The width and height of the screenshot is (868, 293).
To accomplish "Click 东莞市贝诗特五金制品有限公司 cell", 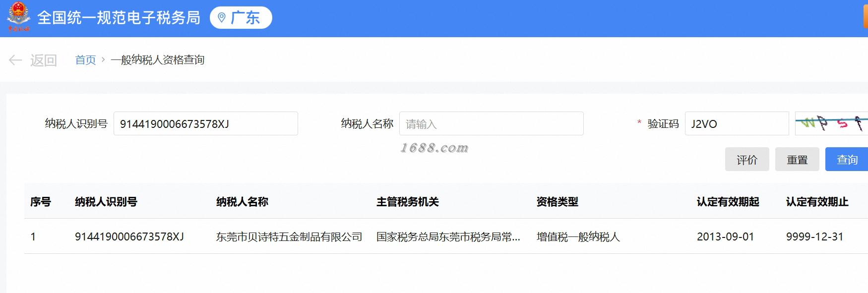I will [x=289, y=237].
